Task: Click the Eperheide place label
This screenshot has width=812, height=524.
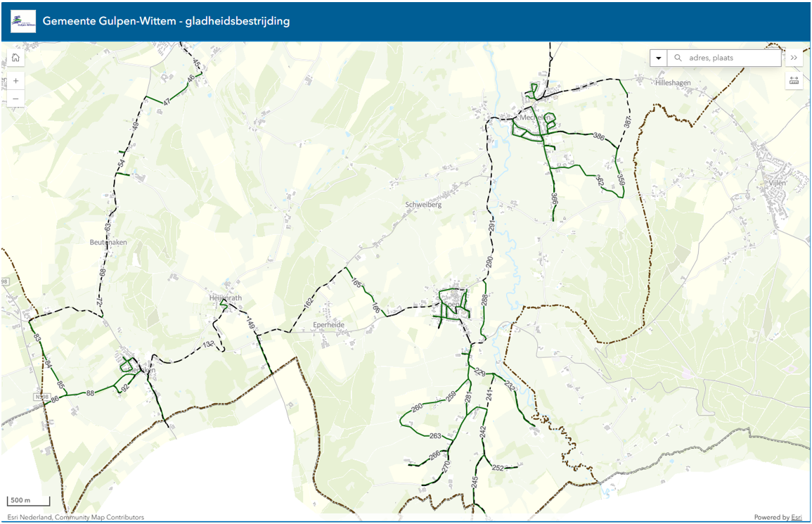Action: (328, 325)
